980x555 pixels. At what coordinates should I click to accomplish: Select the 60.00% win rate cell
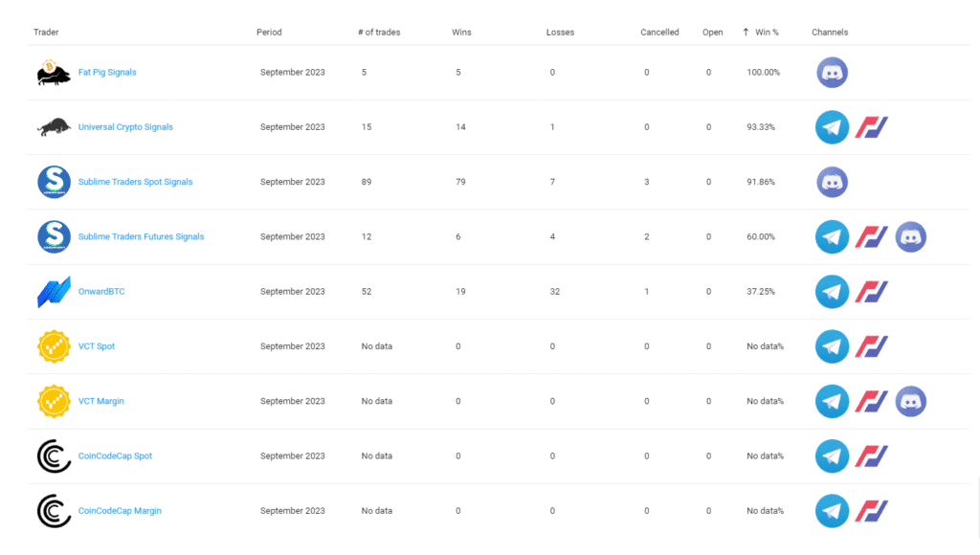click(761, 237)
